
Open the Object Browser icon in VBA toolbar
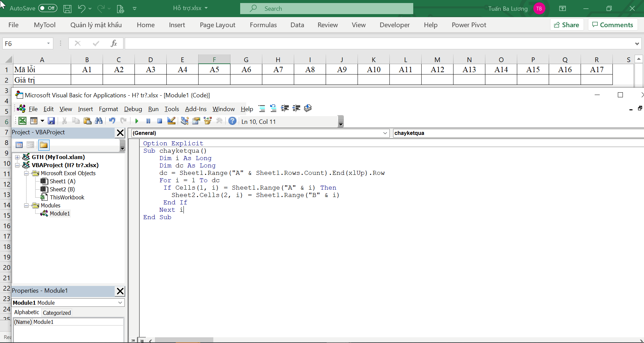point(208,121)
